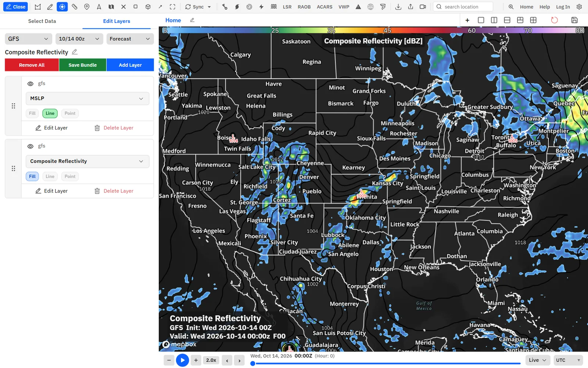Screen dimensions: 588x368
Task: Click the warning triangle alerts icon
Action: click(358, 7)
